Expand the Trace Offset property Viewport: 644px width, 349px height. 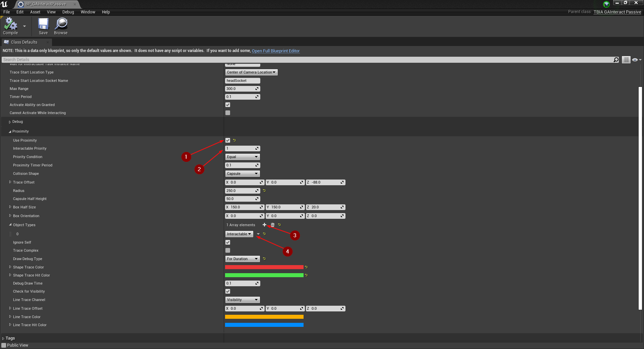10,182
